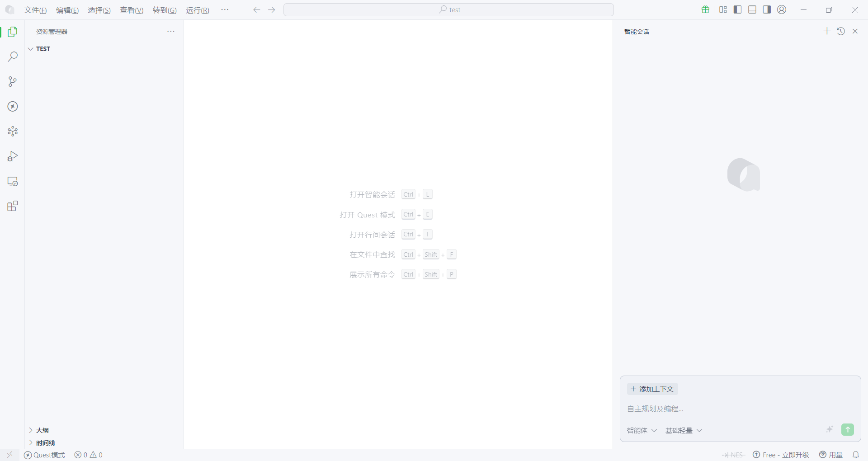
Task: Click the green gift icon in title bar
Action: coord(705,9)
